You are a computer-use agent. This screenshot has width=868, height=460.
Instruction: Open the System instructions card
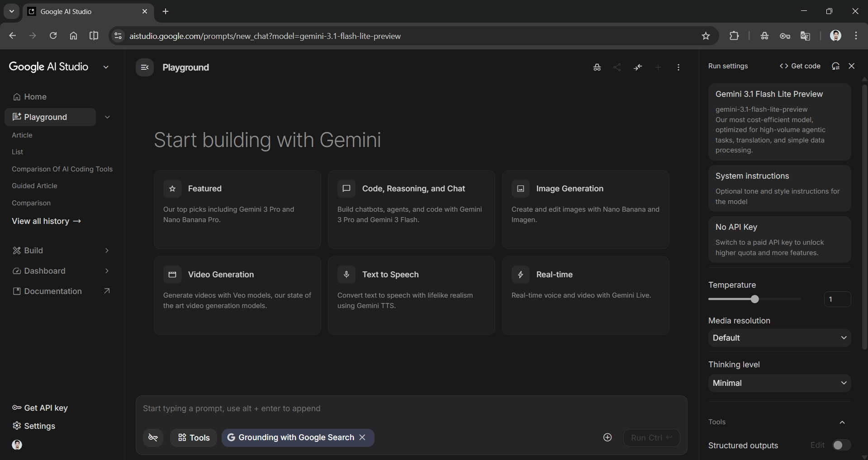(x=779, y=188)
